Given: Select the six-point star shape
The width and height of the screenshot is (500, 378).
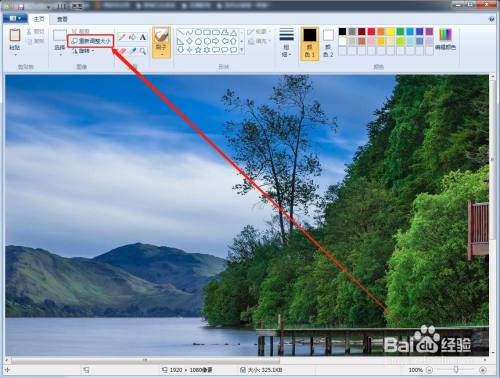Looking at the screenshot, I should click(x=207, y=50).
